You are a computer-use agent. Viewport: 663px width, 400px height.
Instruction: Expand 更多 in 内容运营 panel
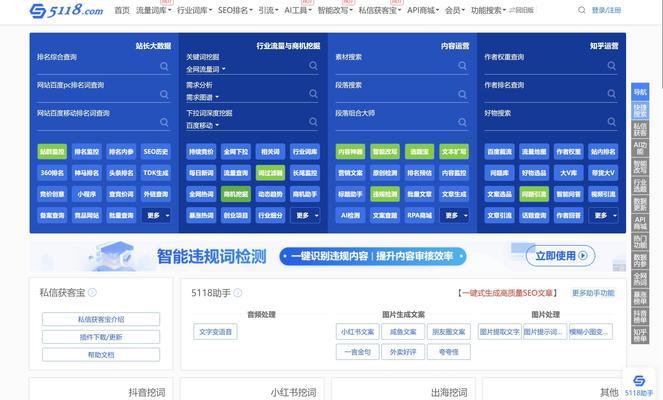(454, 215)
